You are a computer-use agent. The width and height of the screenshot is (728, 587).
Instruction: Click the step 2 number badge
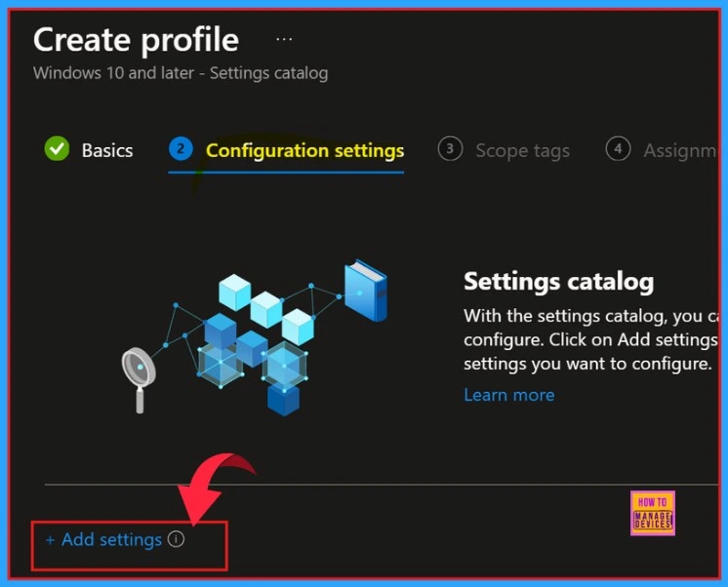[181, 148]
